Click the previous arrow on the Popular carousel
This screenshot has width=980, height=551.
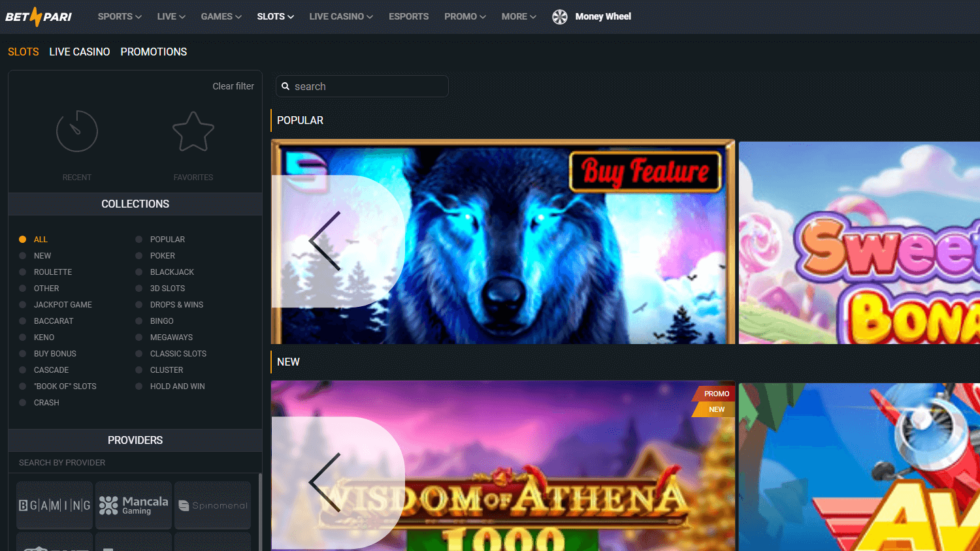click(325, 242)
